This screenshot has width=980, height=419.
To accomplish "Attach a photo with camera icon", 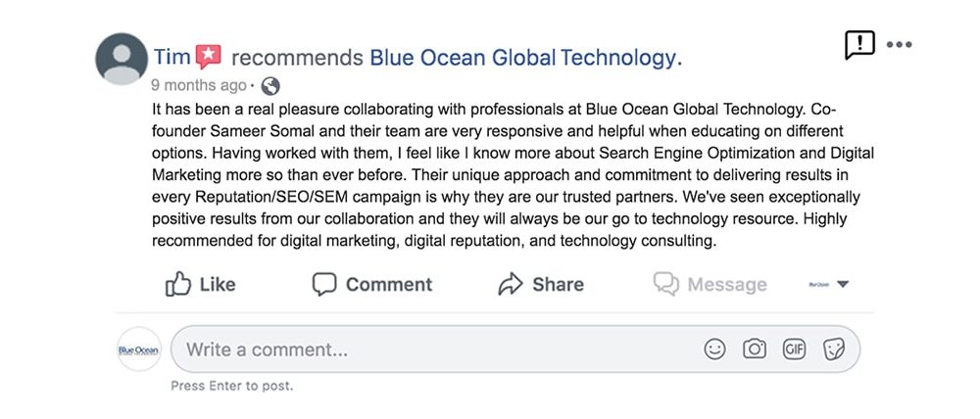I will tap(755, 349).
